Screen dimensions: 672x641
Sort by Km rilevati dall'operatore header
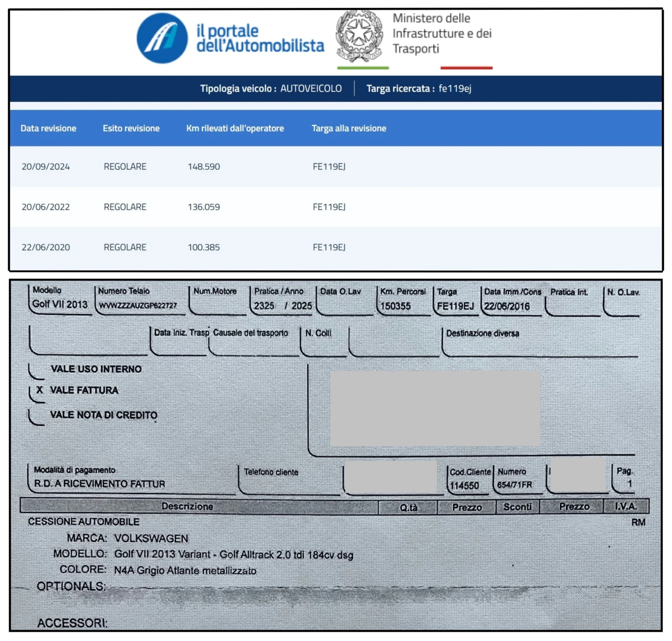click(x=235, y=129)
